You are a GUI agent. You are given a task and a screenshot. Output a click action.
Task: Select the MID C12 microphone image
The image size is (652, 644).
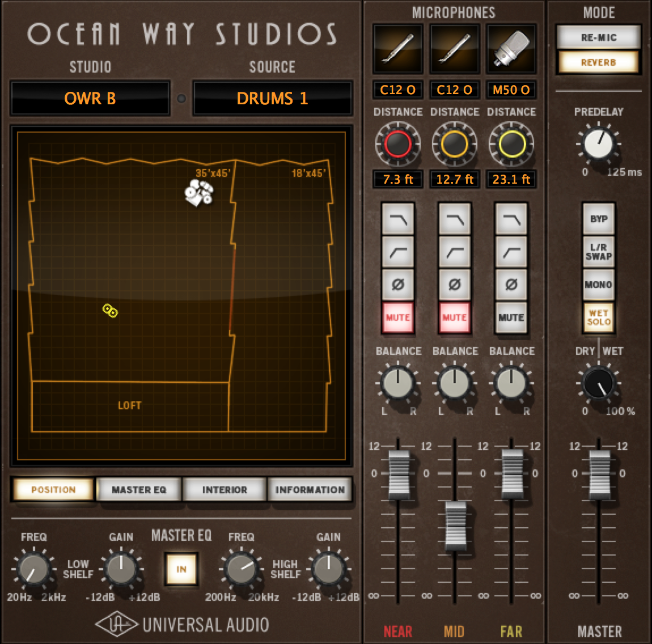point(455,49)
